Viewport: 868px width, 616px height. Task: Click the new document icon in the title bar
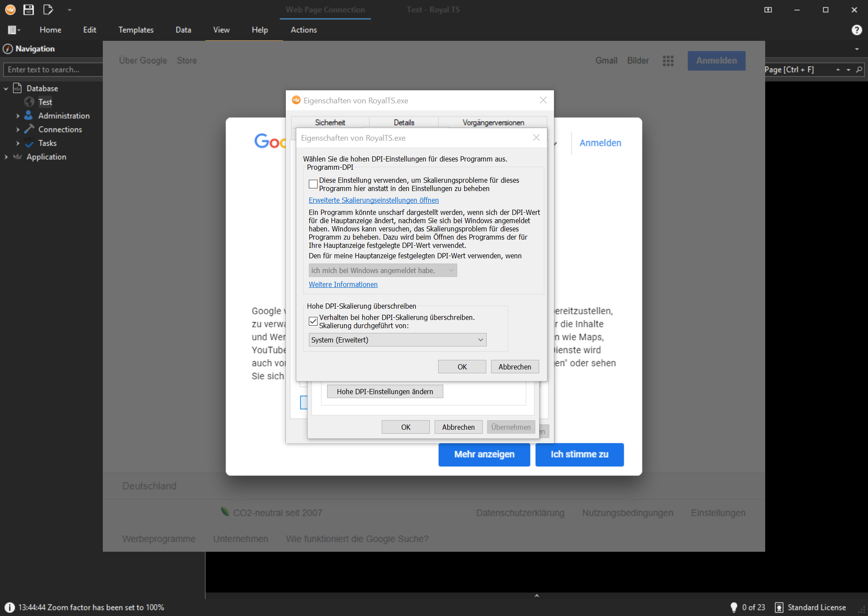pos(48,10)
